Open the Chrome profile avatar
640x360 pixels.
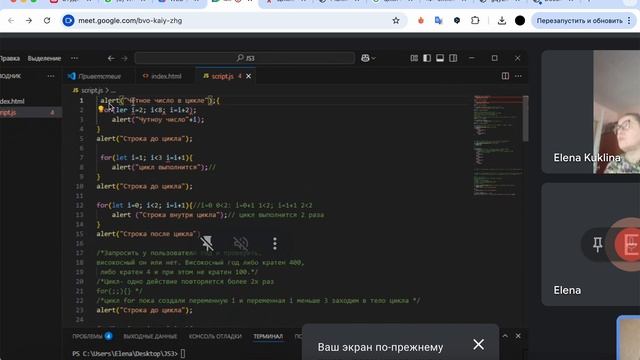coord(520,20)
